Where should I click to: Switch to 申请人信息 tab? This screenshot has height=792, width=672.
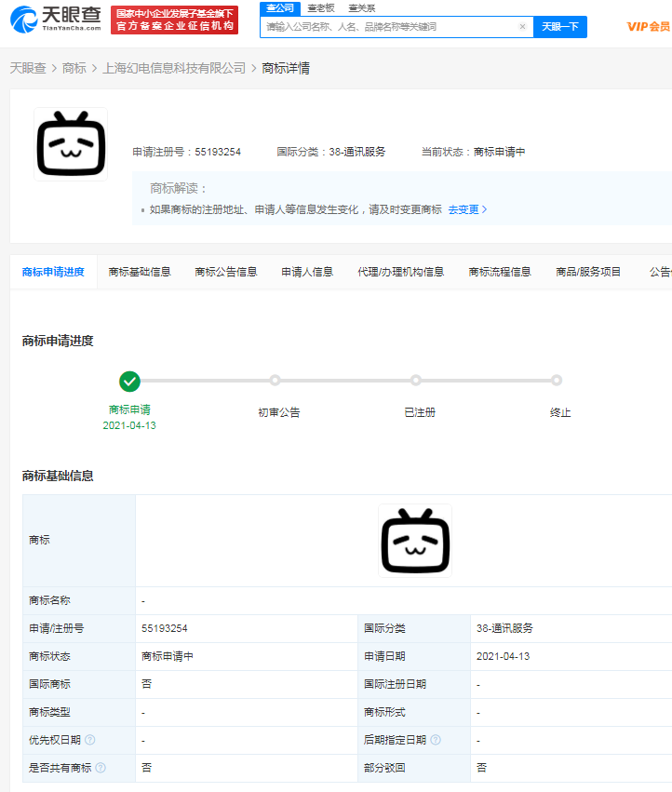pos(307,273)
